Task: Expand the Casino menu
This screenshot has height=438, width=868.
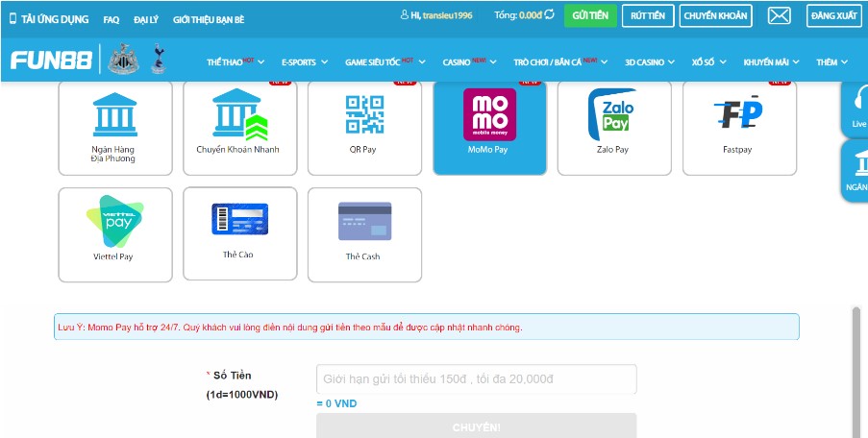Action: (x=469, y=61)
